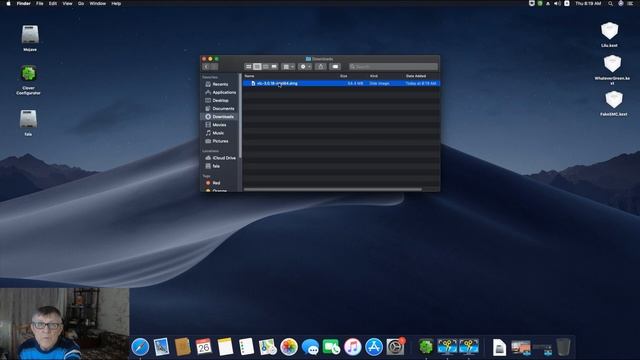Select the vlc dmg file row

pos(341,83)
